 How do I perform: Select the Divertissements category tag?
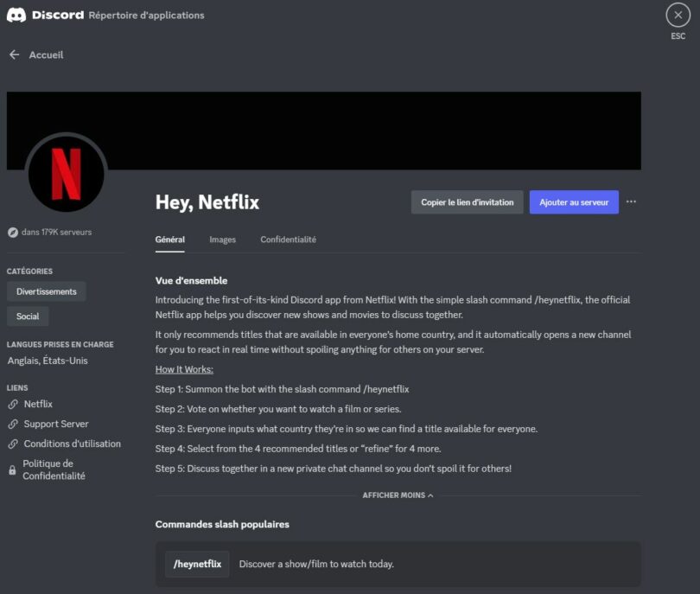pyautogui.click(x=47, y=291)
